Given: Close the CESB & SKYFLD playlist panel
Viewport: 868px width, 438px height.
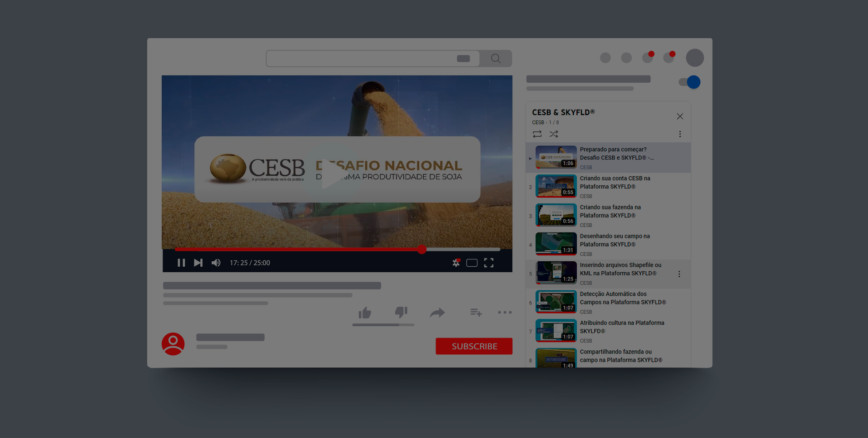Looking at the screenshot, I should pyautogui.click(x=680, y=116).
